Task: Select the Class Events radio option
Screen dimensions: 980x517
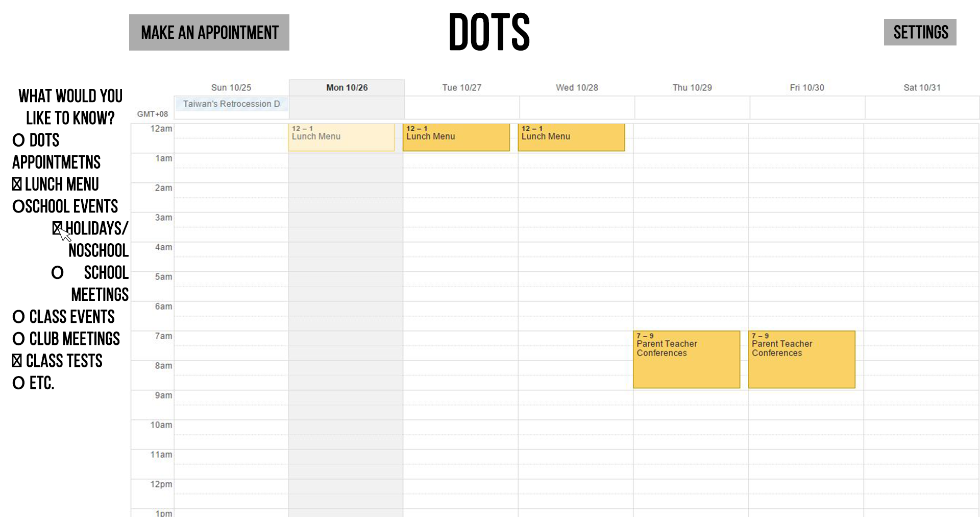Action: (19, 317)
